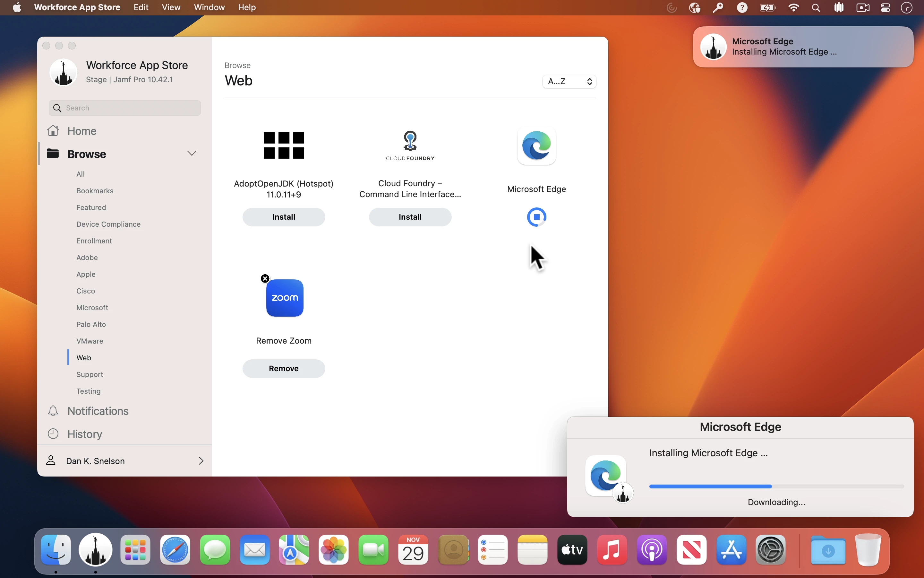
Task: Select the Device Compliance category
Action: 108,224
